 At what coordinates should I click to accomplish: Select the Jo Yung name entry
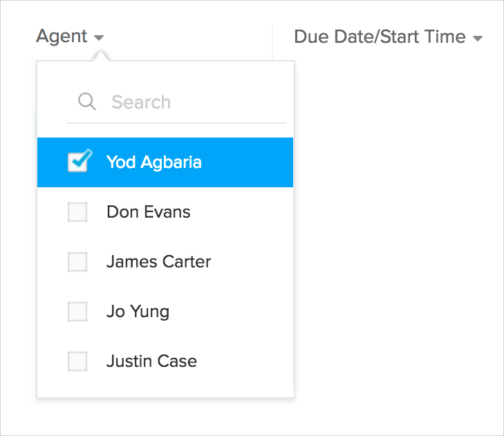pyautogui.click(x=138, y=312)
